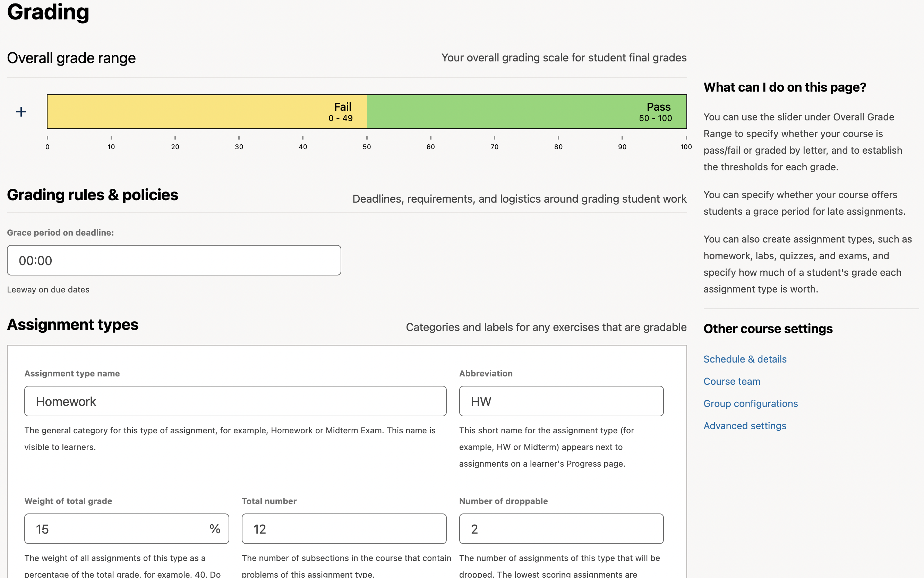This screenshot has height=578, width=924.
Task: Navigate to Advanced settings
Action: tap(745, 425)
